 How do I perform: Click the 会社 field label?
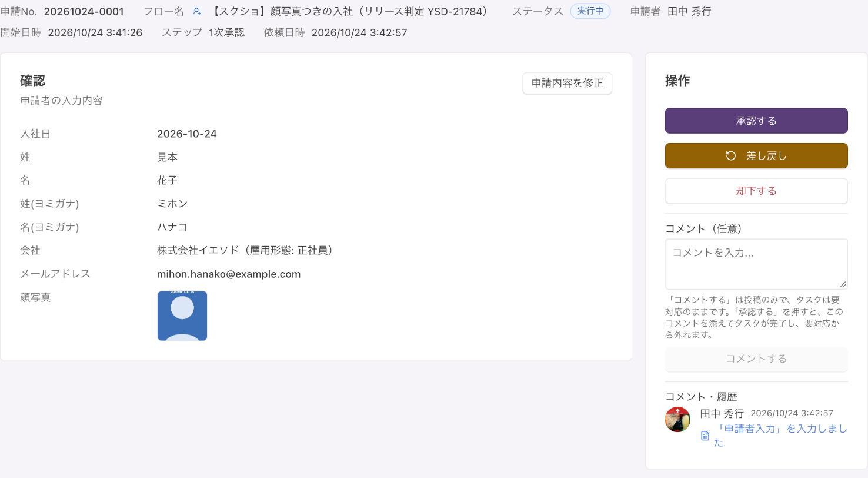coord(30,250)
